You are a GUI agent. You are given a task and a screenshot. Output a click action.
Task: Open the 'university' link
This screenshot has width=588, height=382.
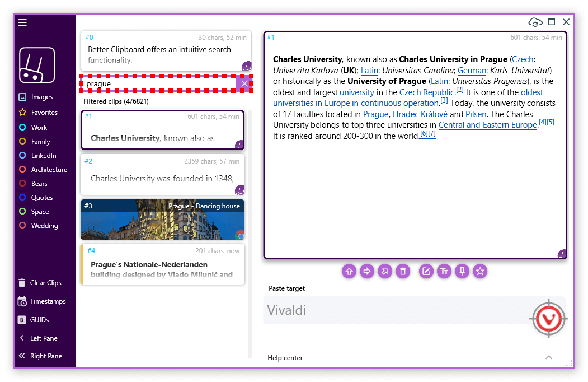tap(357, 92)
